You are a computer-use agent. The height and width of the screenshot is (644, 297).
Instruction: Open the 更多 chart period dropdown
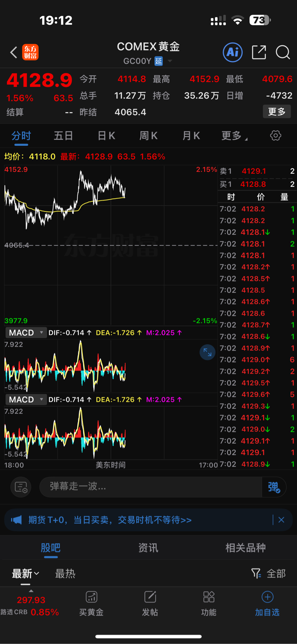[x=235, y=135]
